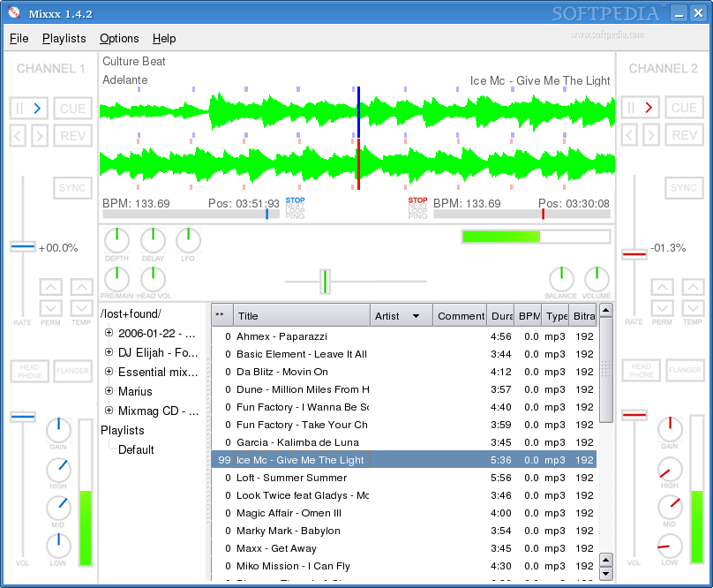The image size is (713, 588).
Task: Click Channel 2 SYNC button
Action: (x=685, y=188)
